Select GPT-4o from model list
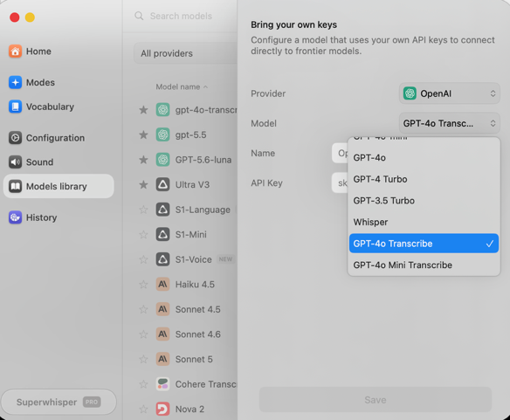The image size is (510, 420). pyautogui.click(x=424, y=158)
